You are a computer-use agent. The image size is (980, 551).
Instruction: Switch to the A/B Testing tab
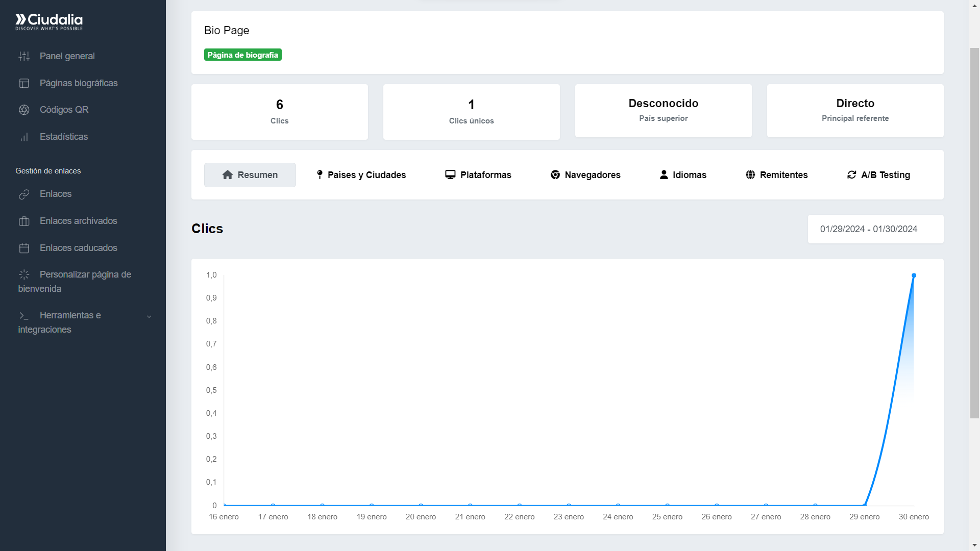coord(878,174)
